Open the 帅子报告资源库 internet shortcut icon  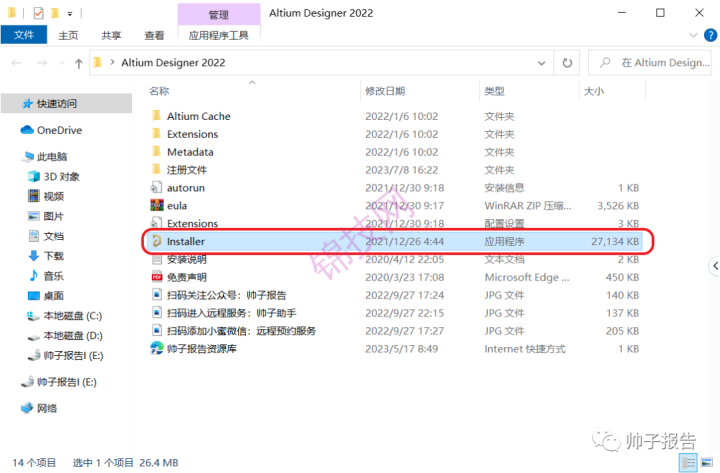point(157,349)
